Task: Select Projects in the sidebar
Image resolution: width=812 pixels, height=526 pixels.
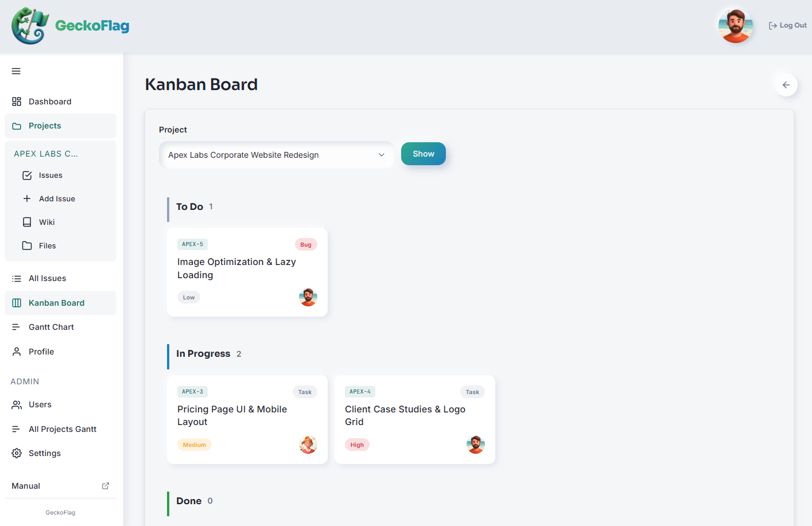Action: tap(60, 126)
